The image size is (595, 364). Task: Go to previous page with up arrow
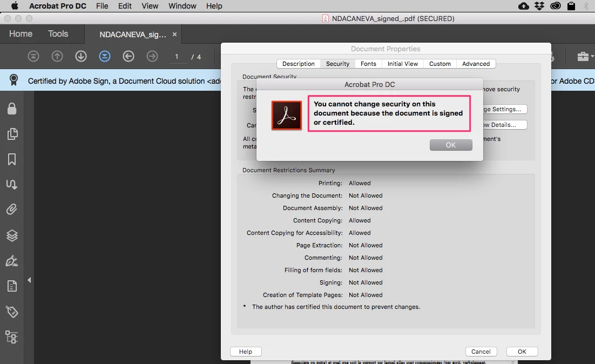coord(57,57)
